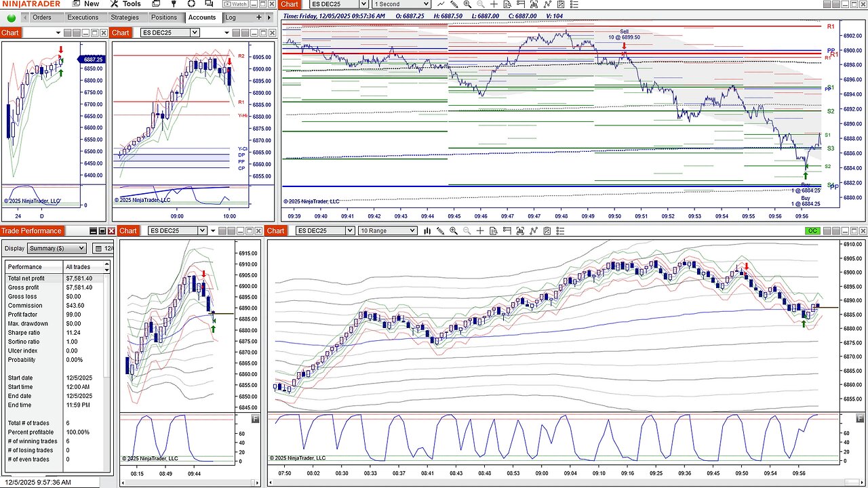Switch to the Positions tab
868x488 pixels.
163,18
